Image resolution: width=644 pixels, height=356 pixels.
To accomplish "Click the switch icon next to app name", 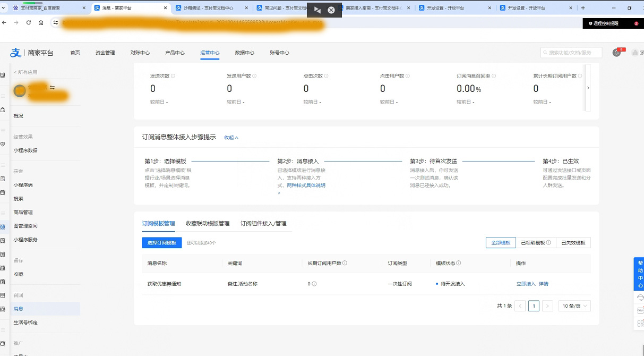I will point(52,87).
